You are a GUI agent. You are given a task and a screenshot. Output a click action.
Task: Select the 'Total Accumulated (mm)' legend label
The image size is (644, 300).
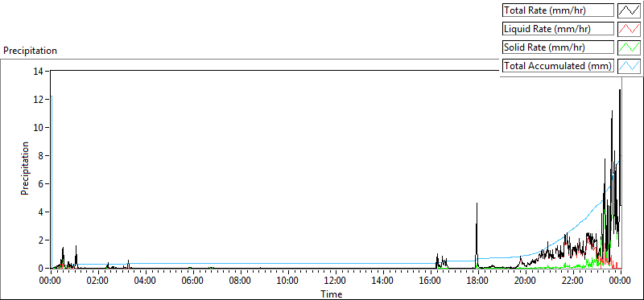558,66
